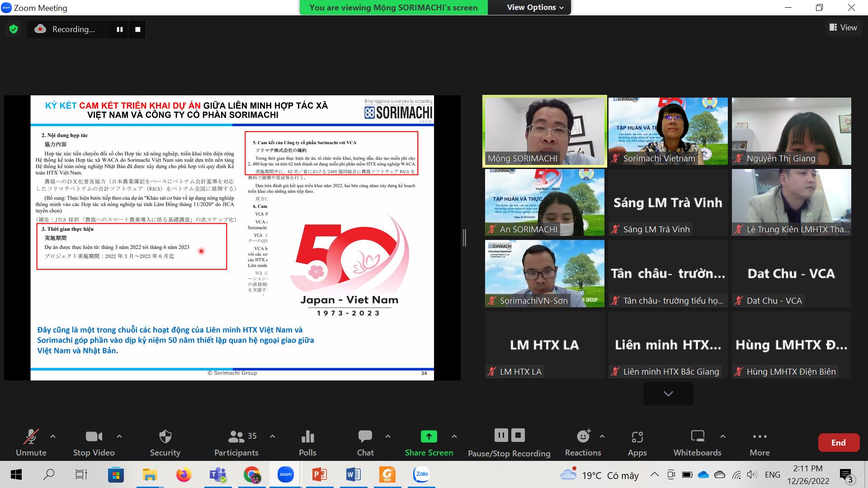Image resolution: width=868 pixels, height=488 pixels.
Task: Select Hùng LMHTX Điện Biên tile
Action: (x=792, y=345)
